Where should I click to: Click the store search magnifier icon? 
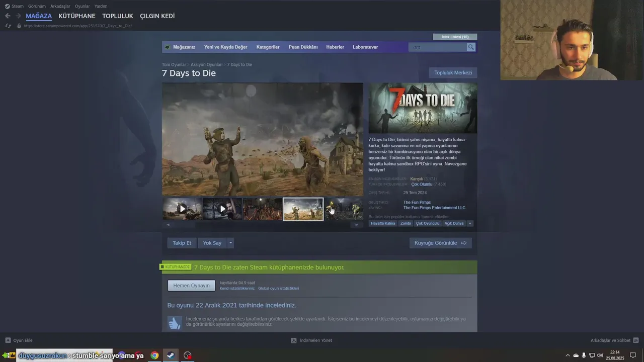[x=471, y=47]
